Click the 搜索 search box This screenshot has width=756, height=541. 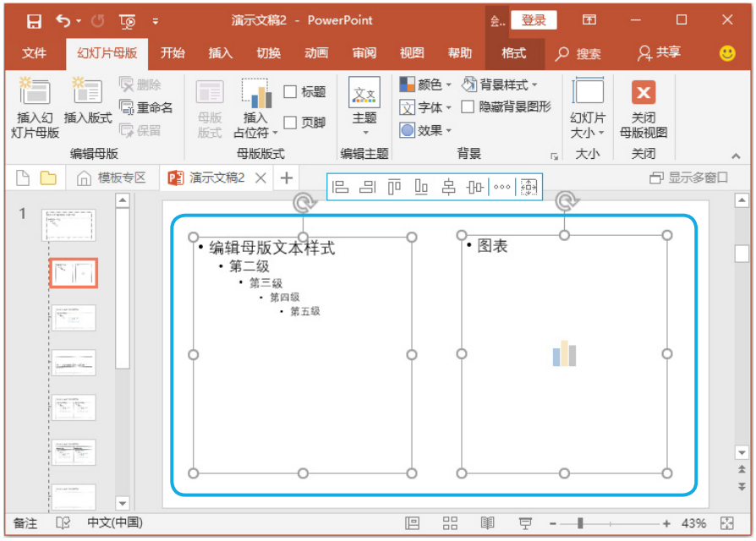tap(578, 53)
